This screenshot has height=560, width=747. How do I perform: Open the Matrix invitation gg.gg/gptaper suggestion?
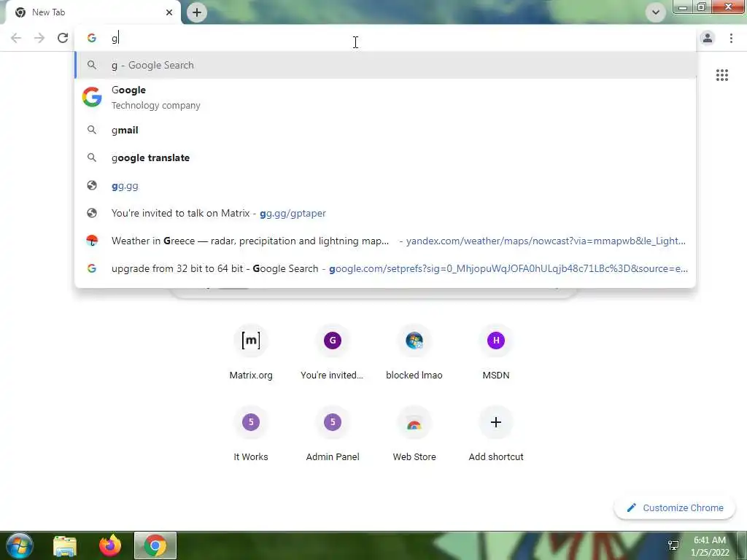pos(385,214)
